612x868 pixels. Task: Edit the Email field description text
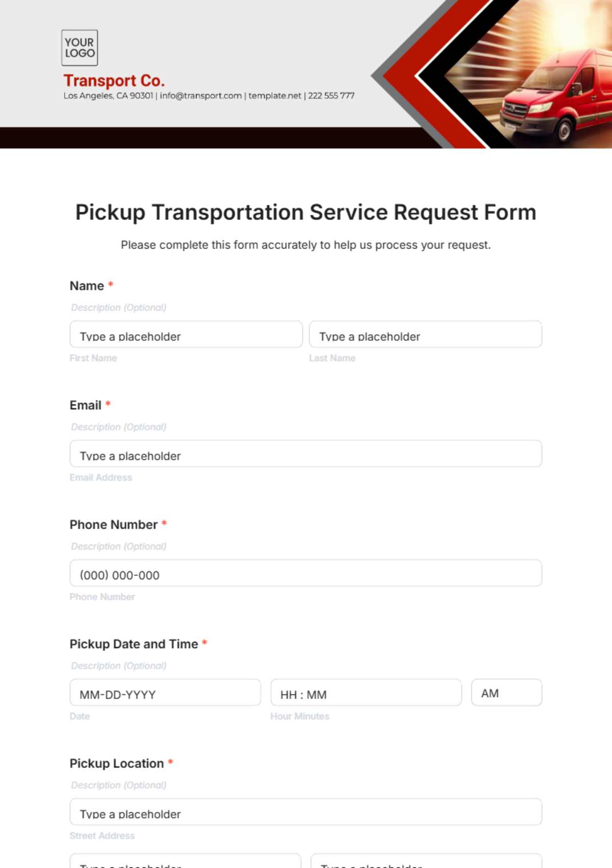pos(119,427)
